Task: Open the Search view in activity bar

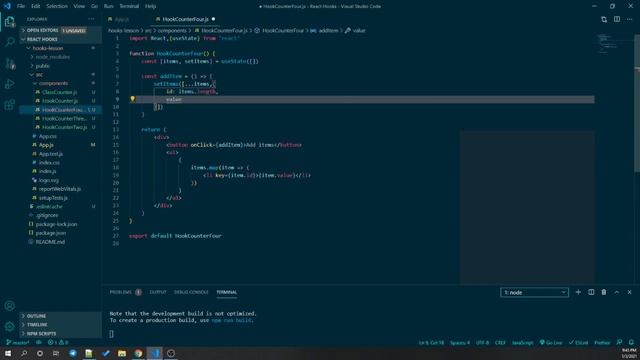Action: [x=10, y=42]
